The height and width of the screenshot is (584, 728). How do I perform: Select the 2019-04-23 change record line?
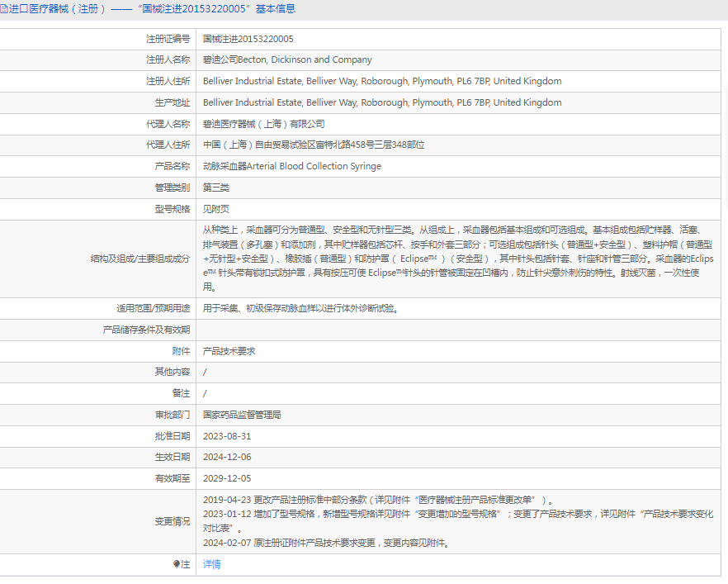coord(378,501)
